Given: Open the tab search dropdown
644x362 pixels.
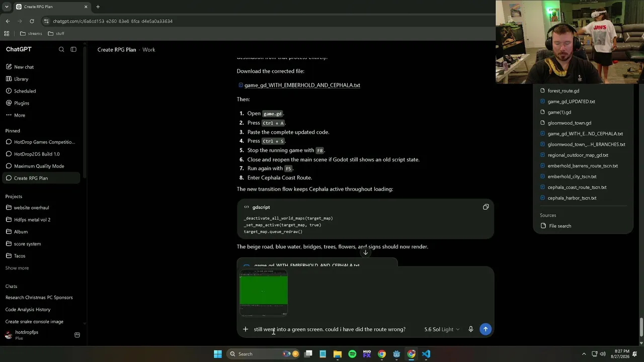Looking at the screenshot, I should pos(7,7).
